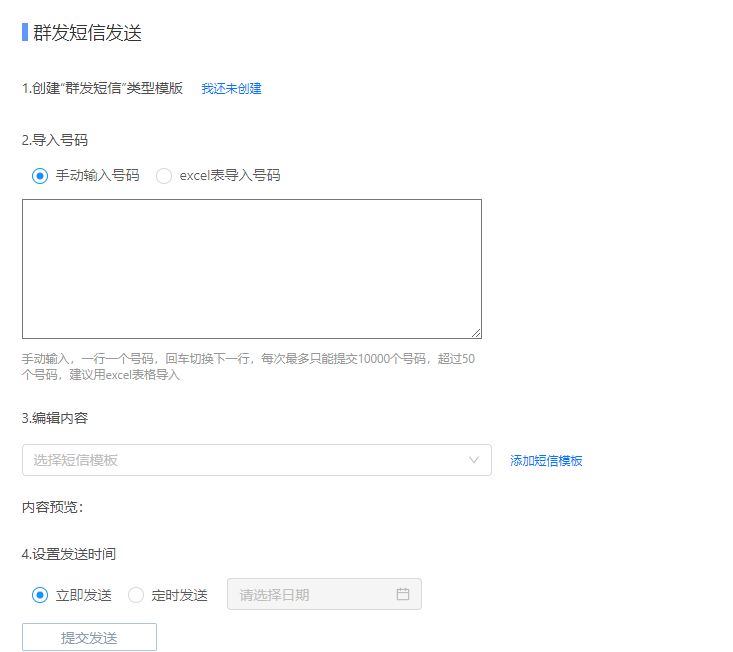
Task: Click the calendar icon in date field
Action: click(403, 594)
